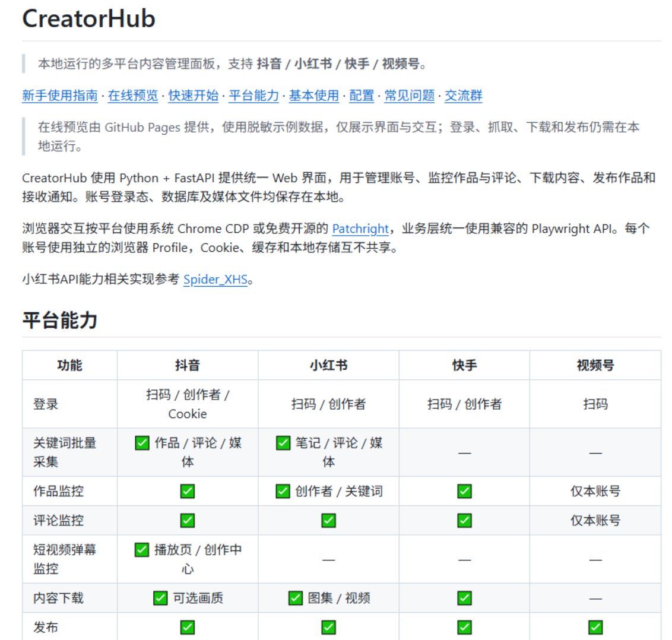Open the 新手使用指南 link
The width and height of the screenshot is (672, 640).
coord(60,95)
